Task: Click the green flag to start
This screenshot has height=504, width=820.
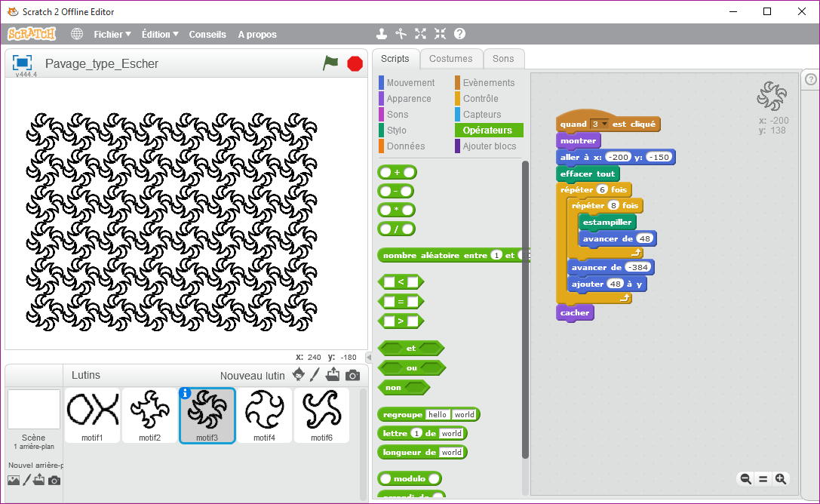Action: 330,63
